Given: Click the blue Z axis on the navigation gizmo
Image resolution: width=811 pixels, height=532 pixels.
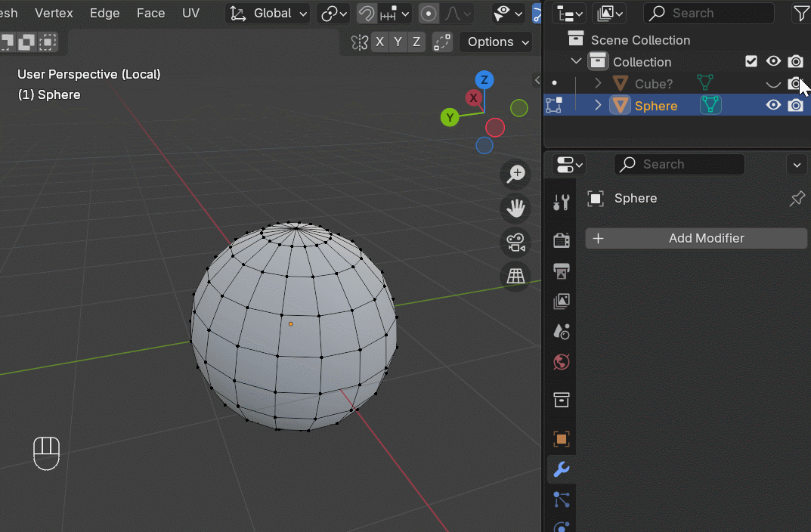Looking at the screenshot, I should (x=484, y=79).
